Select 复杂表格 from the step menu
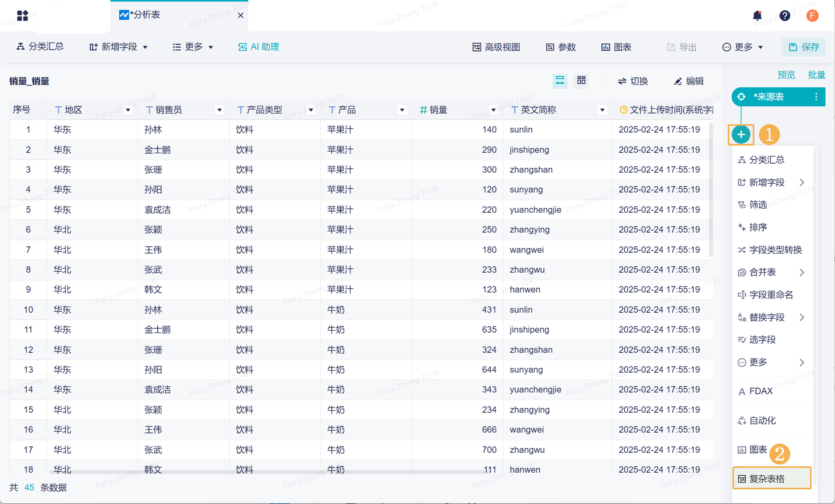 point(767,479)
